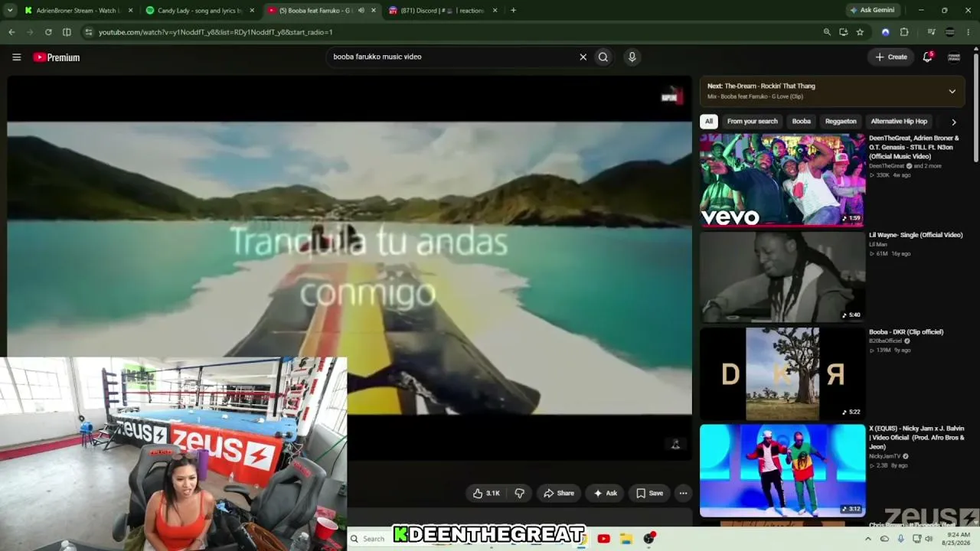Open the DeenTheGreat channel name link

pyautogui.click(x=887, y=166)
